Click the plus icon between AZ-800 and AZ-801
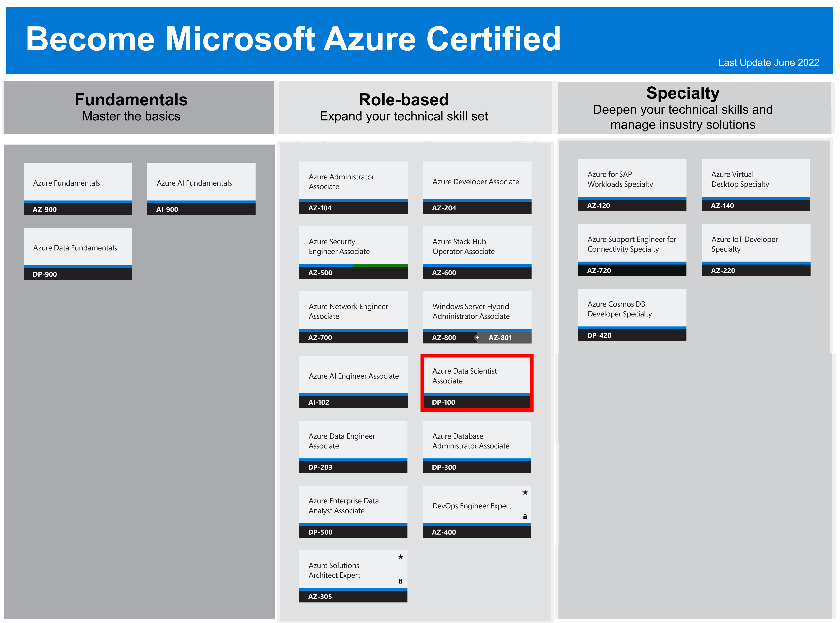This screenshot has width=840, height=623. (x=477, y=338)
